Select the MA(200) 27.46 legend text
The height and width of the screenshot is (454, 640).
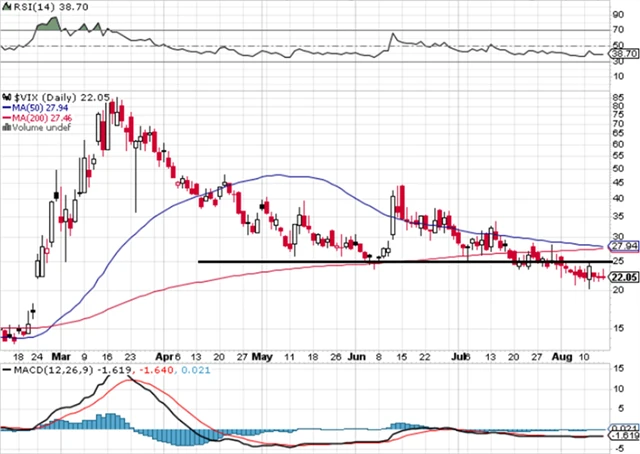tap(40, 116)
